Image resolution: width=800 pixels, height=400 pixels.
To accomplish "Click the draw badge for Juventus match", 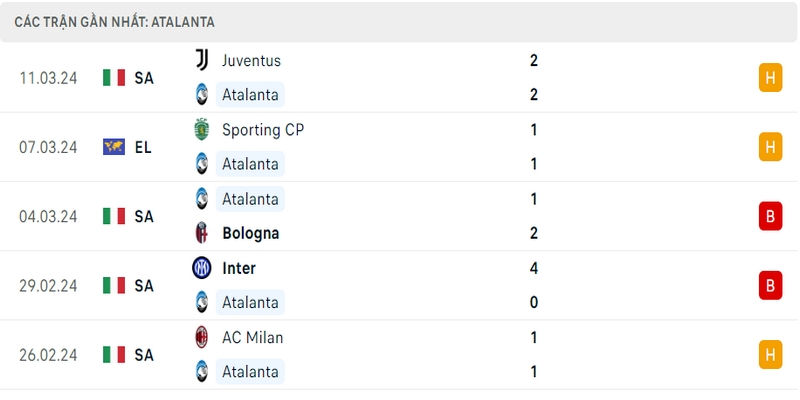I will (770, 78).
